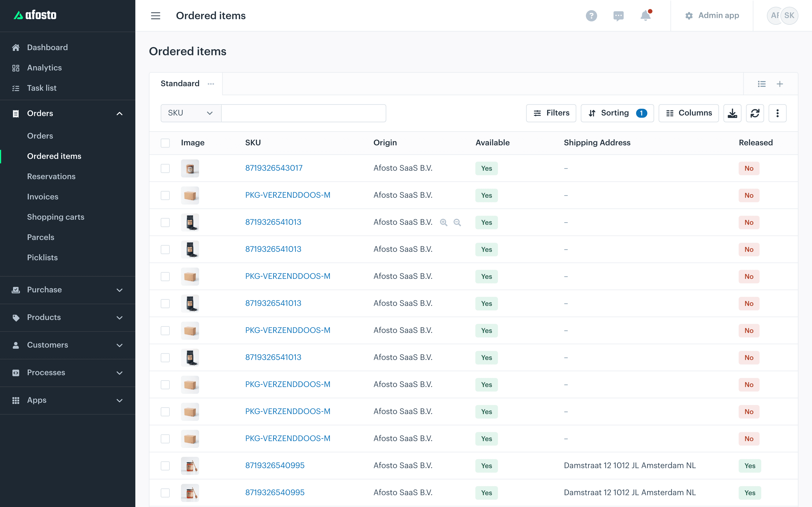Open the three-dot more options menu
Viewport: 812px width, 507px height.
tap(778, 113)
